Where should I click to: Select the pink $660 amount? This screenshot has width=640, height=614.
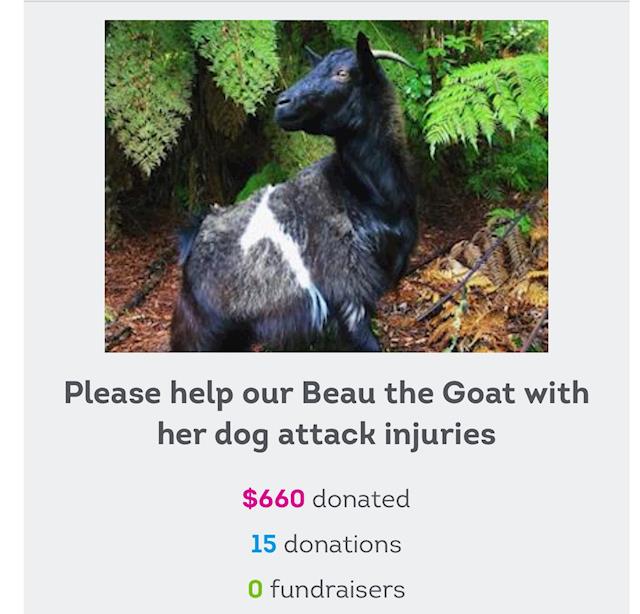273,498
